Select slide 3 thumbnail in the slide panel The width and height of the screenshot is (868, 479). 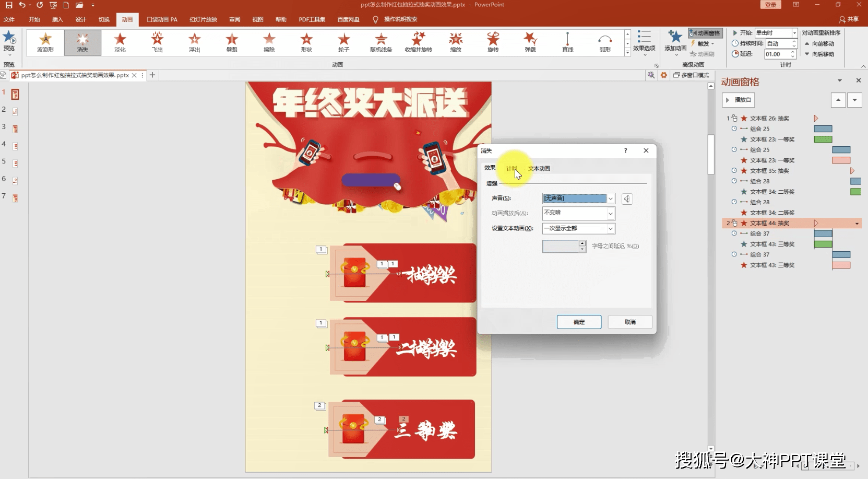click(x=15, y=128)
